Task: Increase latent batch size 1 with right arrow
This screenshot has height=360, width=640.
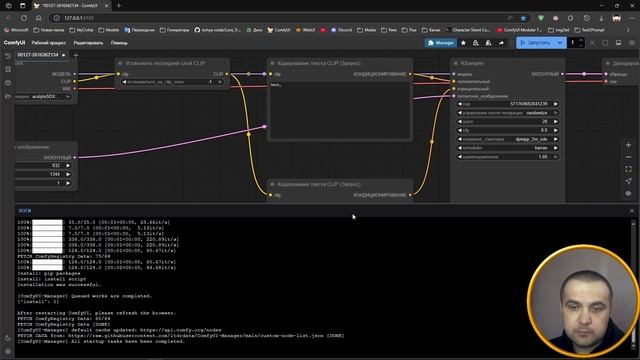Action: click(x=68, y=183)
